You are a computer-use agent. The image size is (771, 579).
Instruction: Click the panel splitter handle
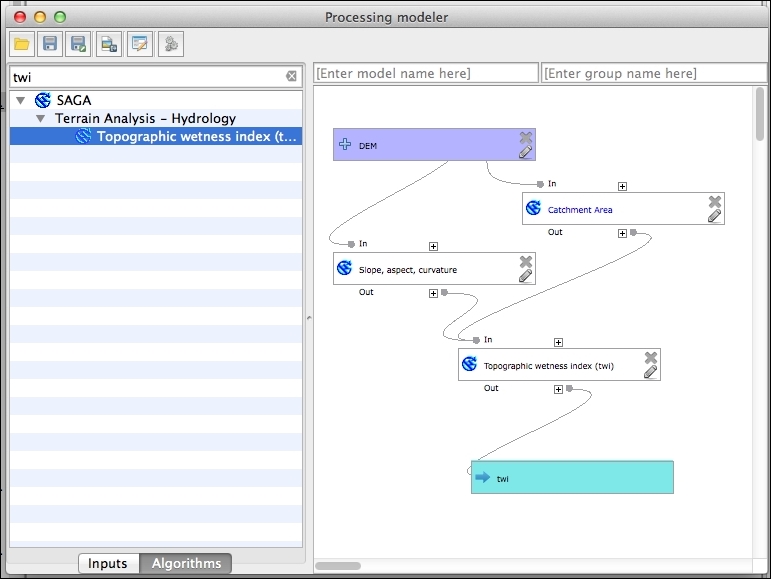[309, 318]
